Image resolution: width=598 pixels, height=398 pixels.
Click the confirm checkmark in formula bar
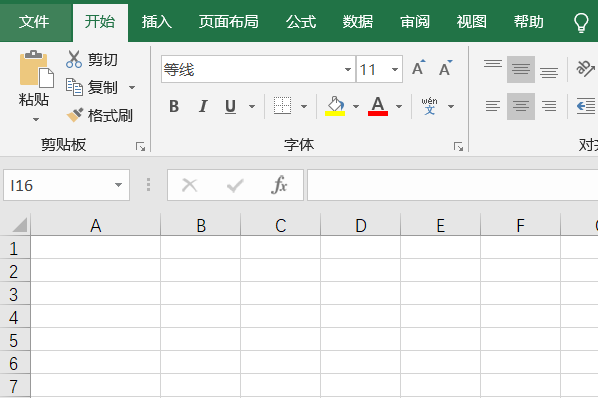pos(235,185)
